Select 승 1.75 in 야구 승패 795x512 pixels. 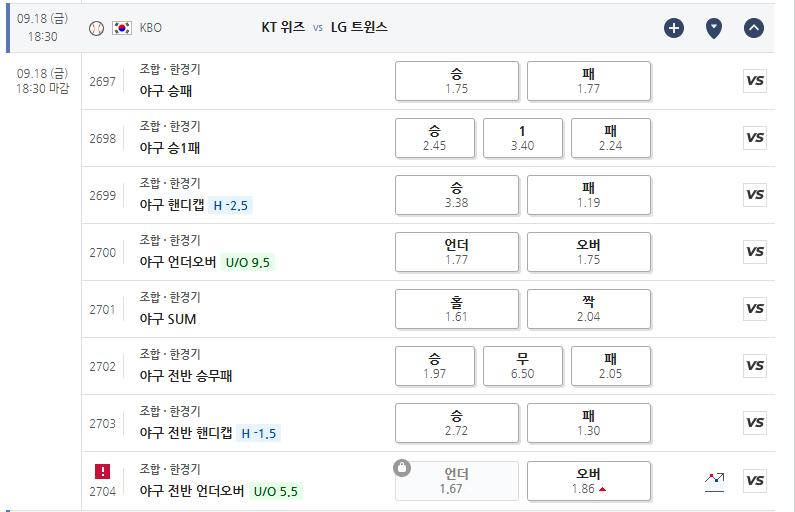pos(457,81)
